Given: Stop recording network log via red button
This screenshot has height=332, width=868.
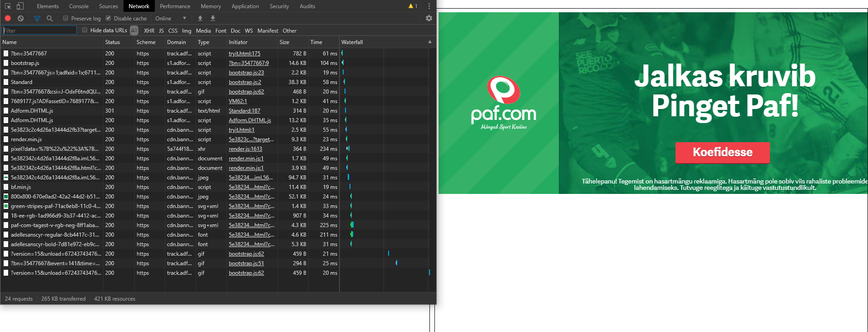Looking at the screenshot, I should [x=8, y=18].
